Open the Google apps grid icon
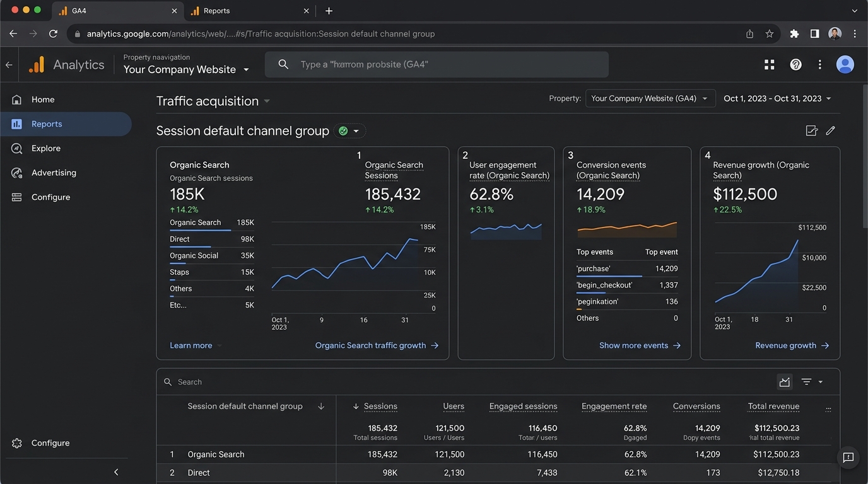The width and height of the screenshot is (868, 484). [770, 64]
